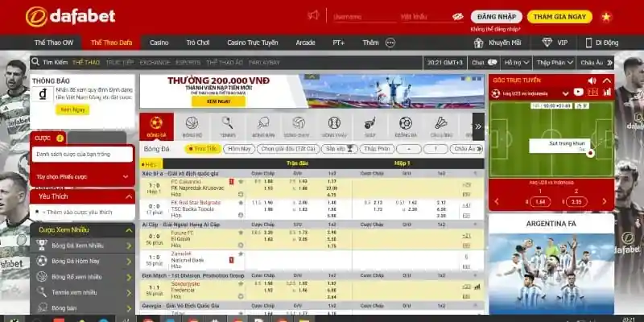Image resolution: width=644 pixels, height=322 pixels.
Task: Select the baseball sport icon
Action: tap(334, 126)
